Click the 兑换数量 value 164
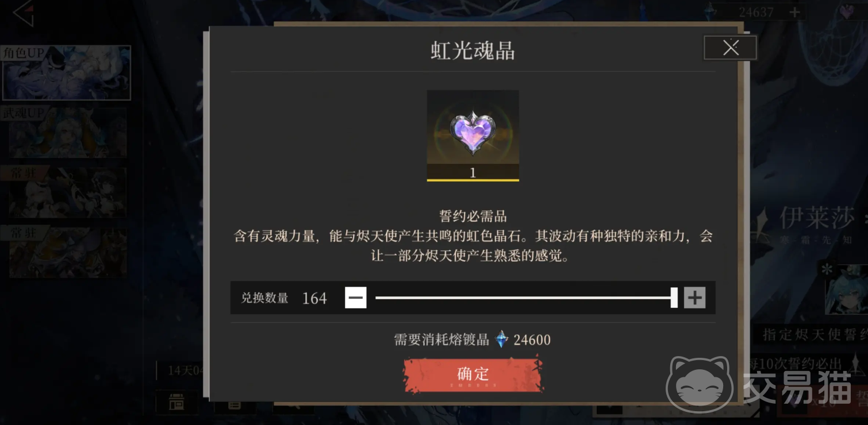This screenshot has height=425, width=868. click(x=314, y=298)
